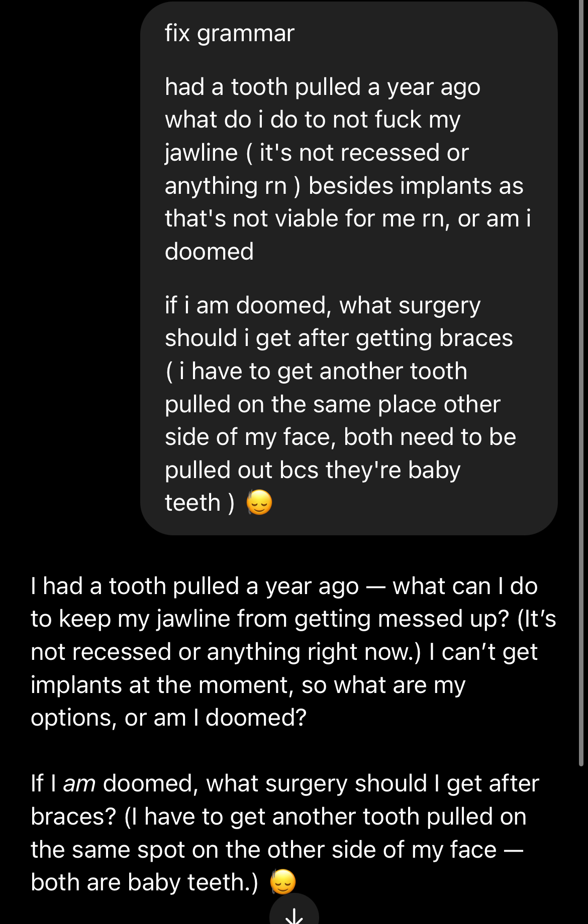Click the pensive emoji ending the assistant reply
Screen dimensions: 588x924
(283, 882)
